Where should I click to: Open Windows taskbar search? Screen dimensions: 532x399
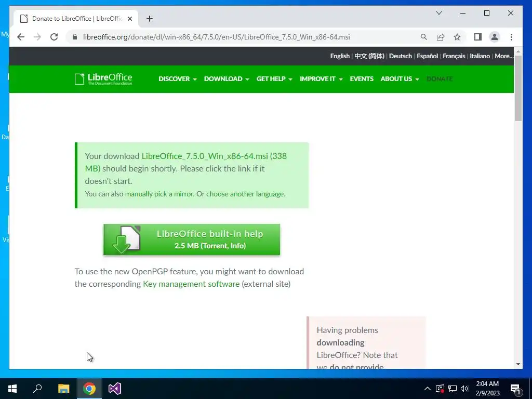tap(37, 389)
